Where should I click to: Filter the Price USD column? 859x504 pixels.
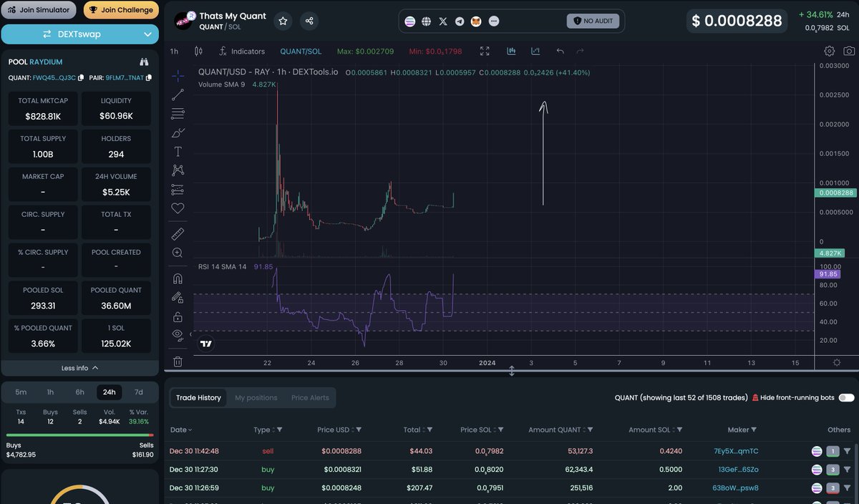359,430
